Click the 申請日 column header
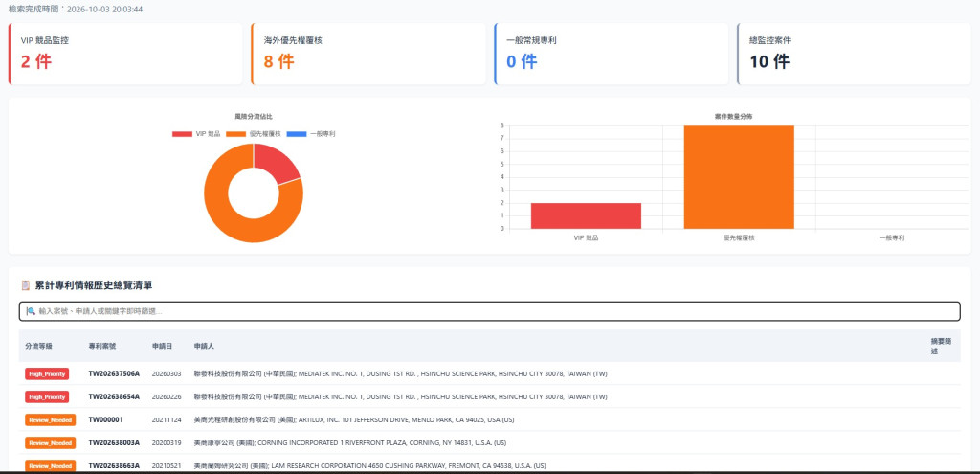The image size is (980, 474). [162, 346]
